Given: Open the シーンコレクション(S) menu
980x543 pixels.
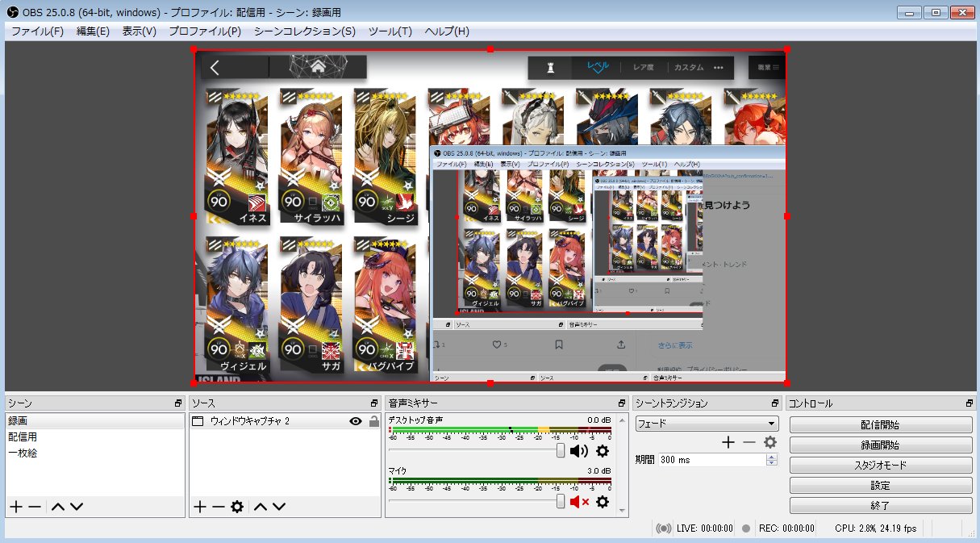Looking at the screenshot, I should 305,31.
